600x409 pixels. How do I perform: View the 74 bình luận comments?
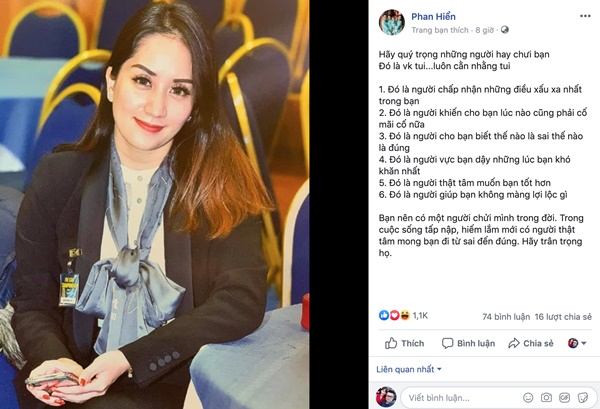(506, 317)
